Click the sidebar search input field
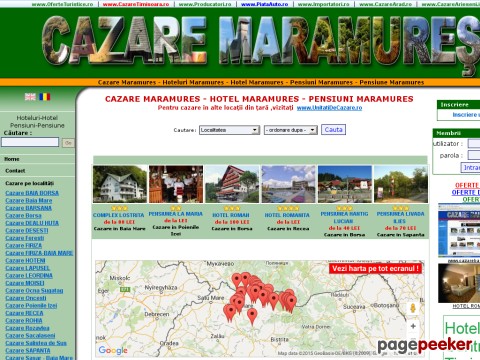The height and width of the screenshot is (360, 480). [30, 142]
